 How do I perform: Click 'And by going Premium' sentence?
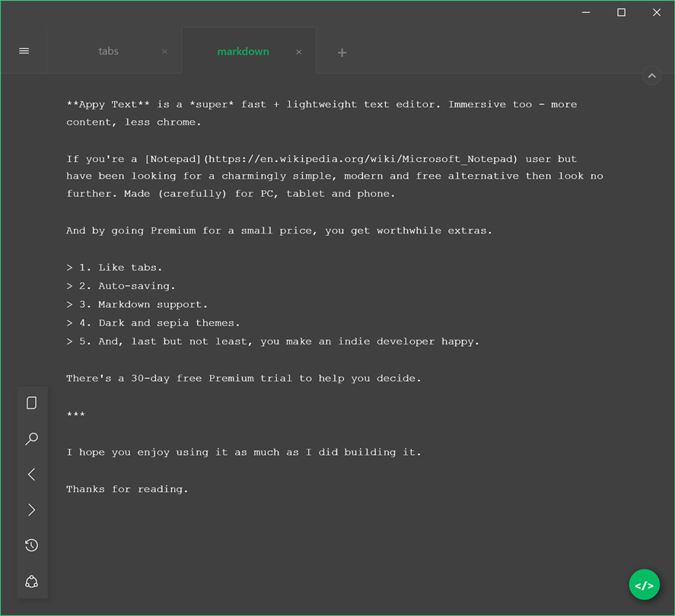coord(279,230)
